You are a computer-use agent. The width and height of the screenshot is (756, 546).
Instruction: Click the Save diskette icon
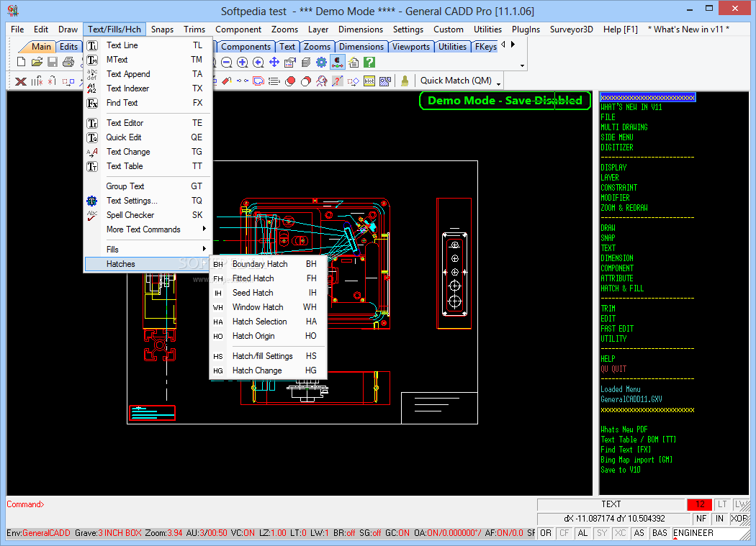(53, 62)
